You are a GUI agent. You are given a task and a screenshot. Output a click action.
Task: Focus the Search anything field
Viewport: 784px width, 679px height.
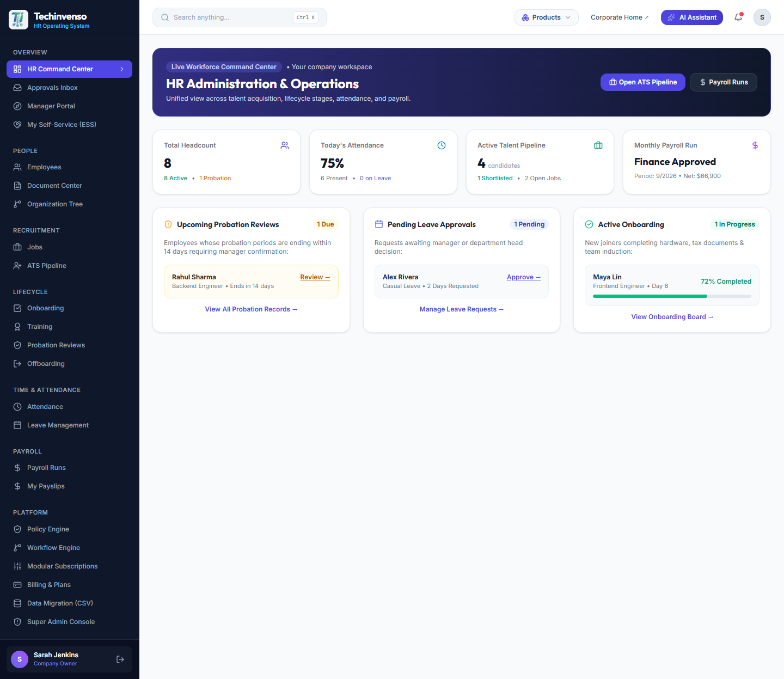click(x=240, y=17)
